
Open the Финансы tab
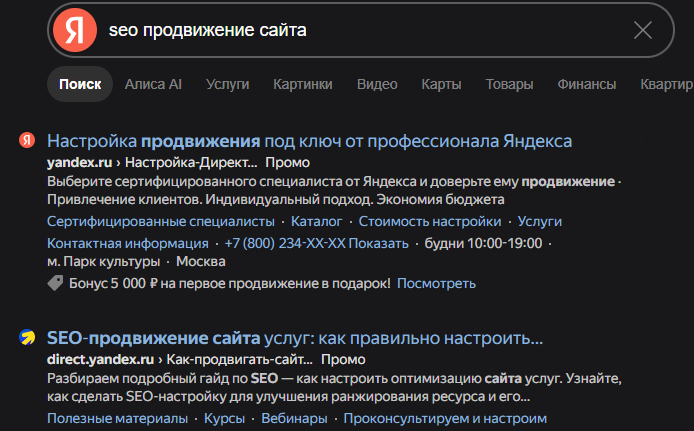pos(587,84)
